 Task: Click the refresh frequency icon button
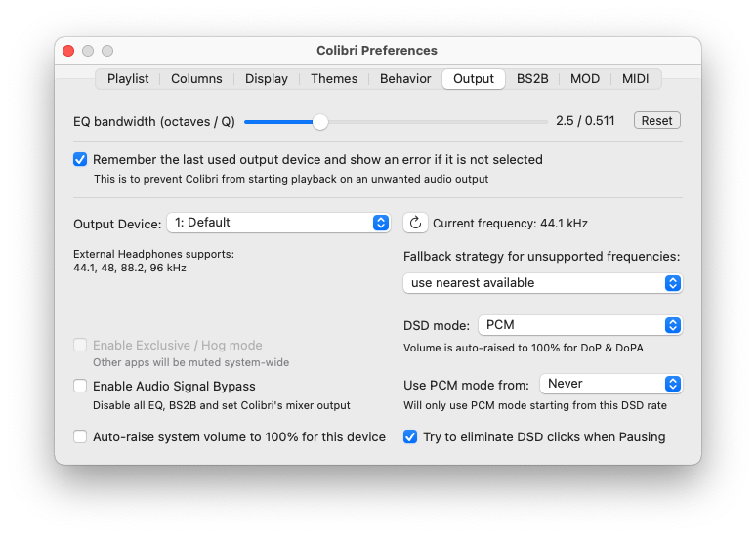(415, 224)
